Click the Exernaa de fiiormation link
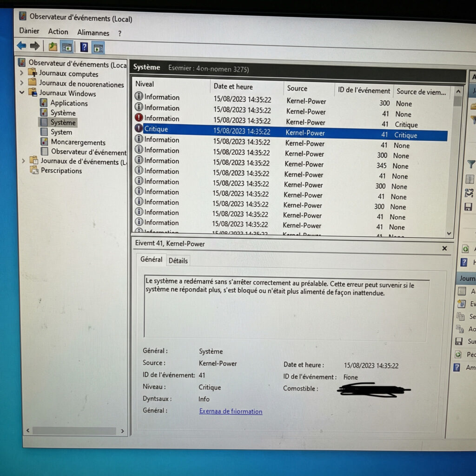Image resolution: width=476 pixels, height=476 pixels. (231, 412)
